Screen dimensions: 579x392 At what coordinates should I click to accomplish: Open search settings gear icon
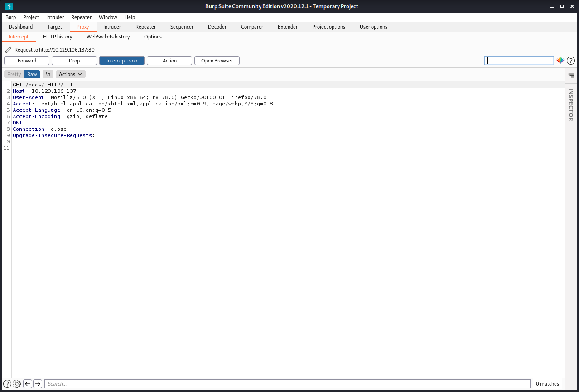click(x=17, y=384)
